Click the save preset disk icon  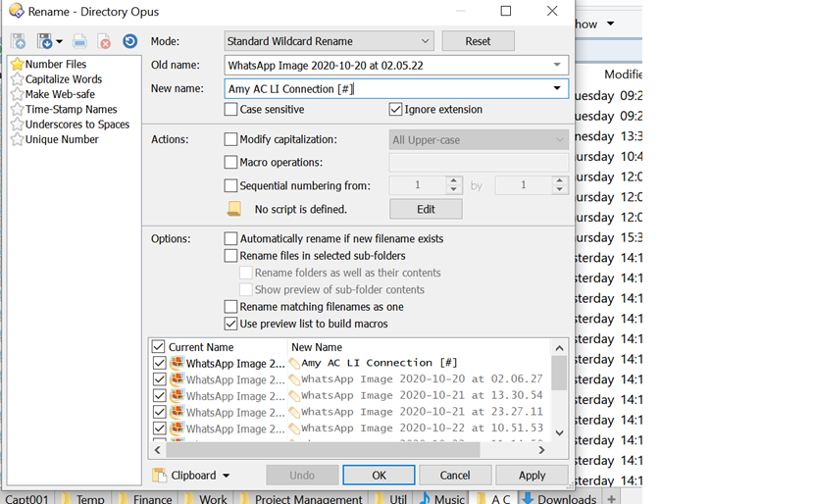pyautogui.click(x=44, y=41)
